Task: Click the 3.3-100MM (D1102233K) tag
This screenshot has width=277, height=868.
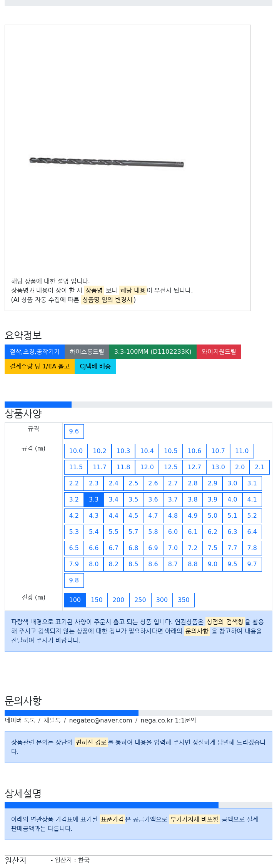Action: tap(153, 351)
